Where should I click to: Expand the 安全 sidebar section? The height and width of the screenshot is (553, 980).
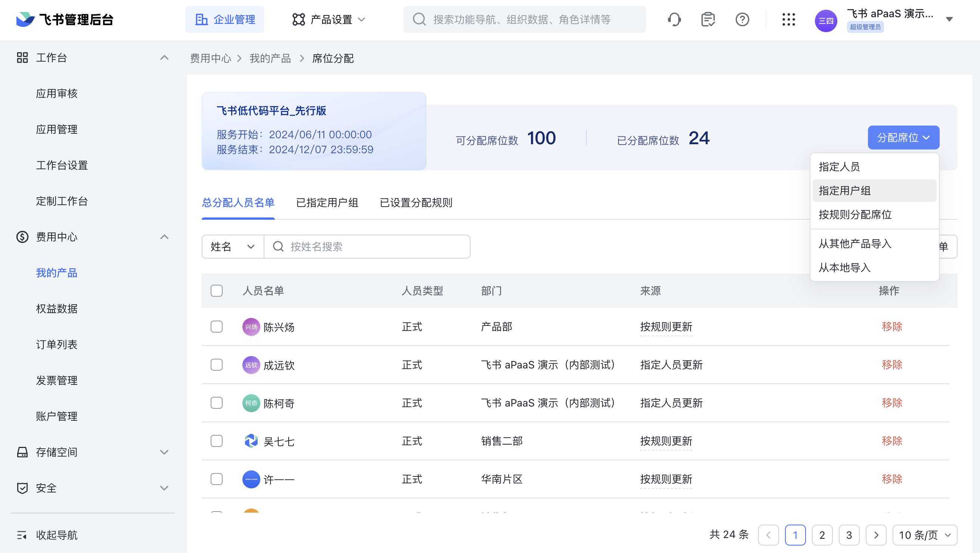164,488
